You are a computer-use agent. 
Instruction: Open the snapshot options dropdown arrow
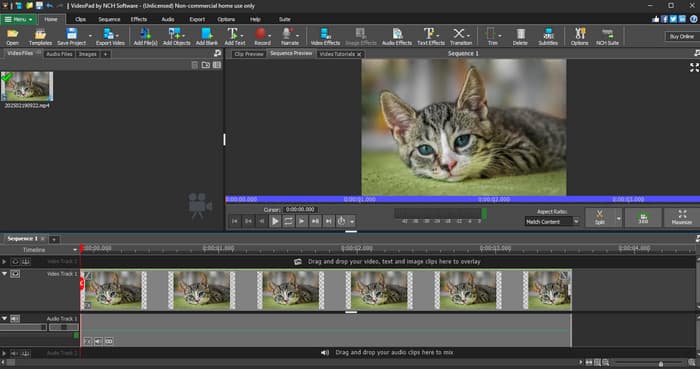coord(352,221)
